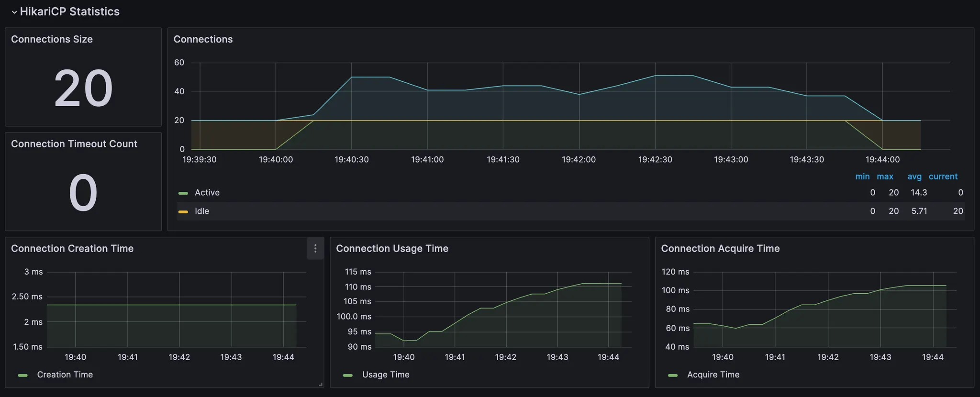The image size is (980, 397).
Task: Toggle the Usage Time series label
Action: tap(386, 375)
